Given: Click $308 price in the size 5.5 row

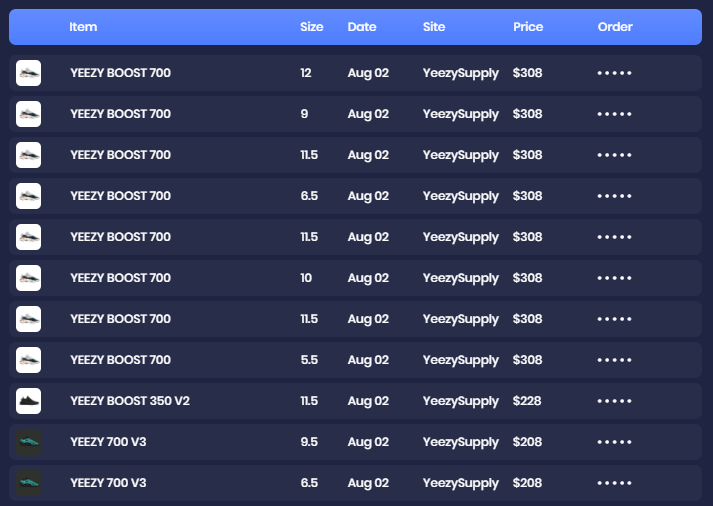Looking at the screenshot, I should coord(527,360).
